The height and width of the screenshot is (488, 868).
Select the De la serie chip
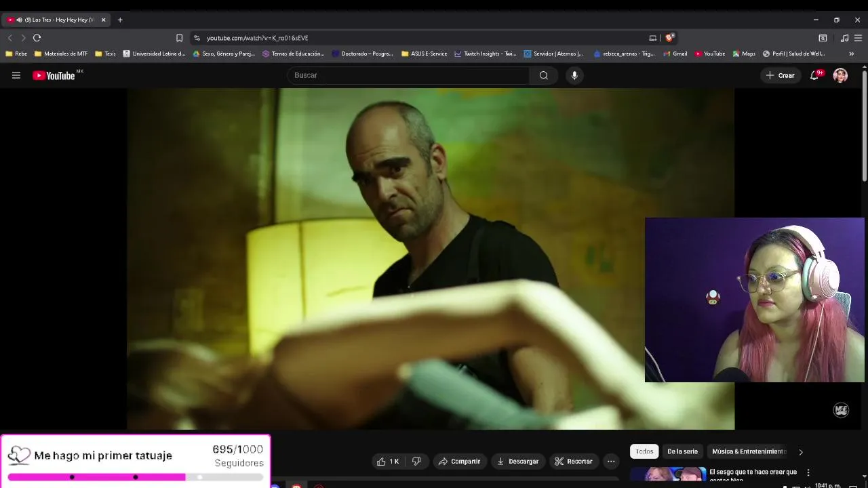point(682,451)
